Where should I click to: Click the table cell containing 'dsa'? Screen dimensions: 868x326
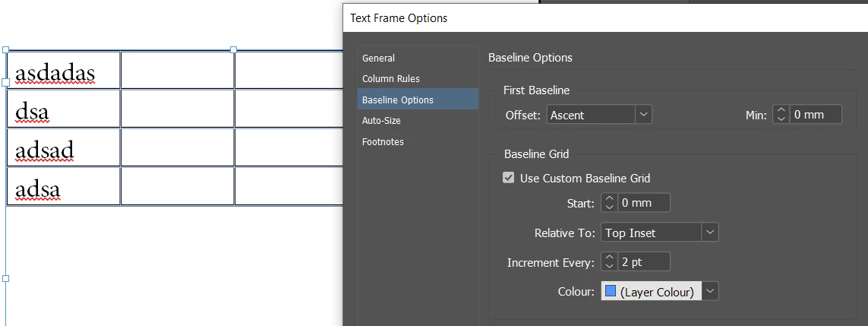click(x=63, y=109)
